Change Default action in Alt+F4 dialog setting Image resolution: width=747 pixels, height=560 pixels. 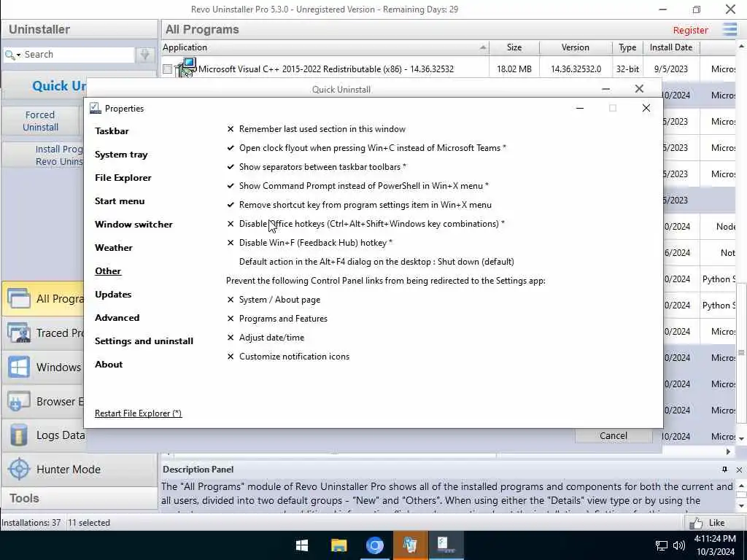[x=376, y=262]
